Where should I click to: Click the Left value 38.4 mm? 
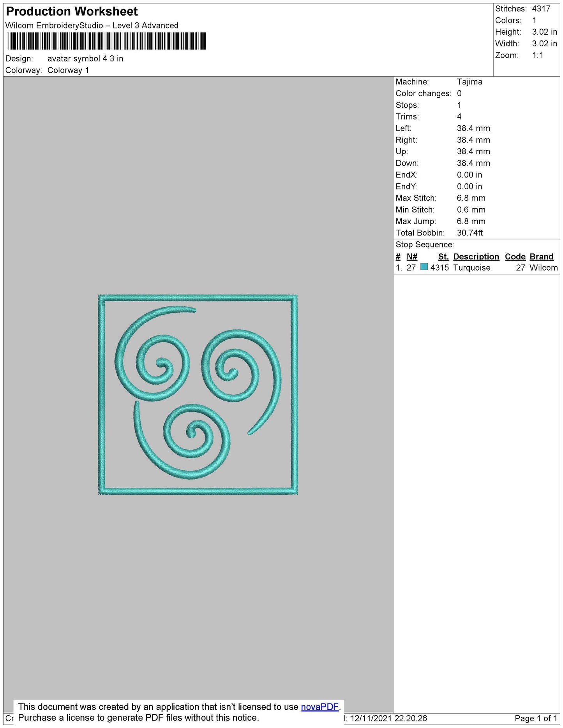coord(473,128)
